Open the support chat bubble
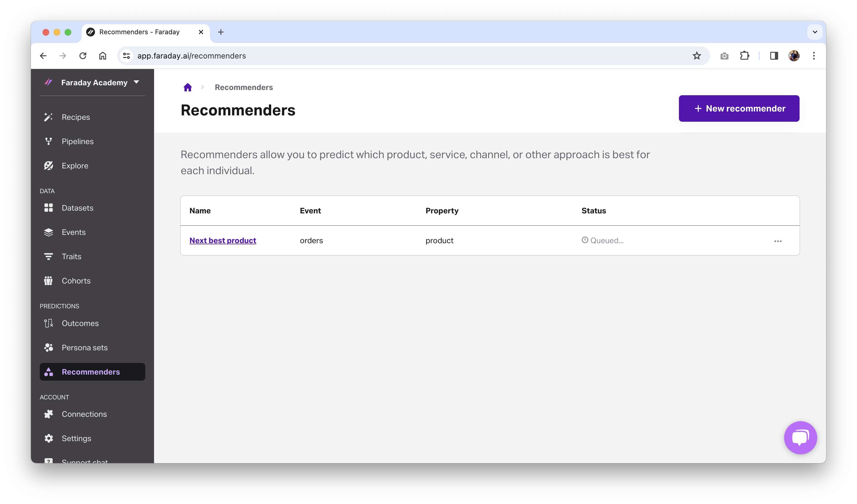857x504 pixels. (x=800, y=438)
